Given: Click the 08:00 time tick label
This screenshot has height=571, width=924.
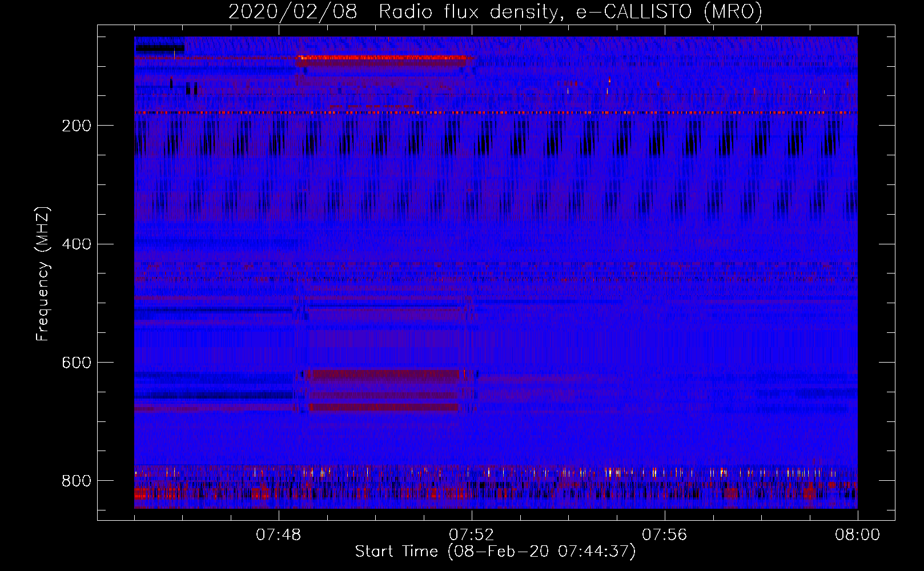Looking at the screenshot, I should [857, 535].
